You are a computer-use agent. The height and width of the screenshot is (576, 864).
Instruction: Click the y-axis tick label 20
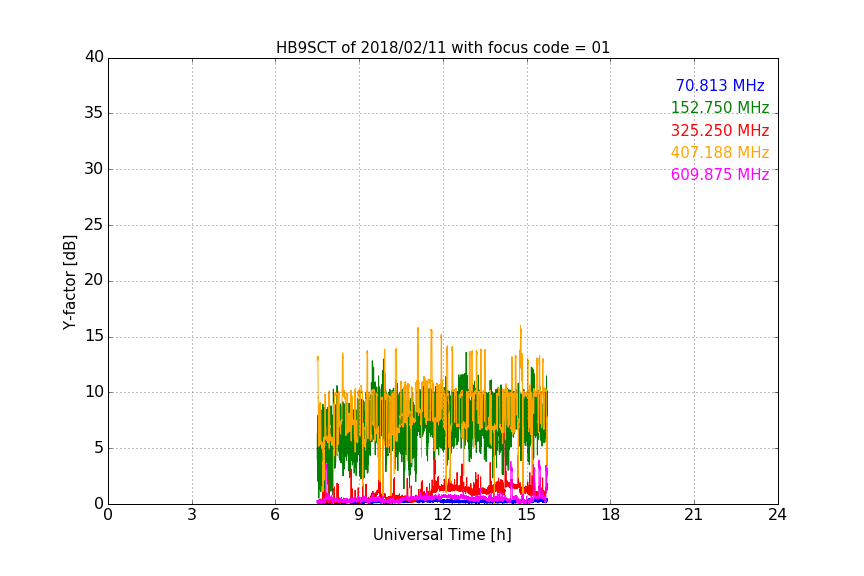(x=94, y=280)
